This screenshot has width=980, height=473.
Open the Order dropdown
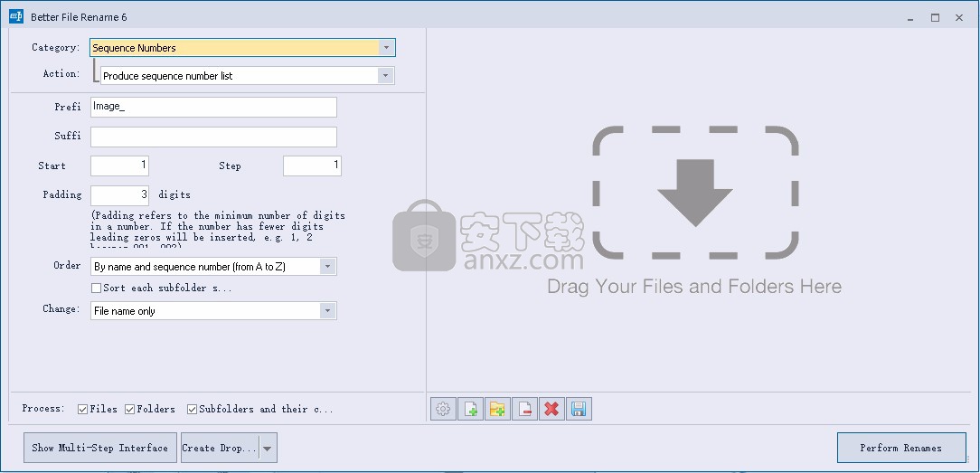point(327,267)
